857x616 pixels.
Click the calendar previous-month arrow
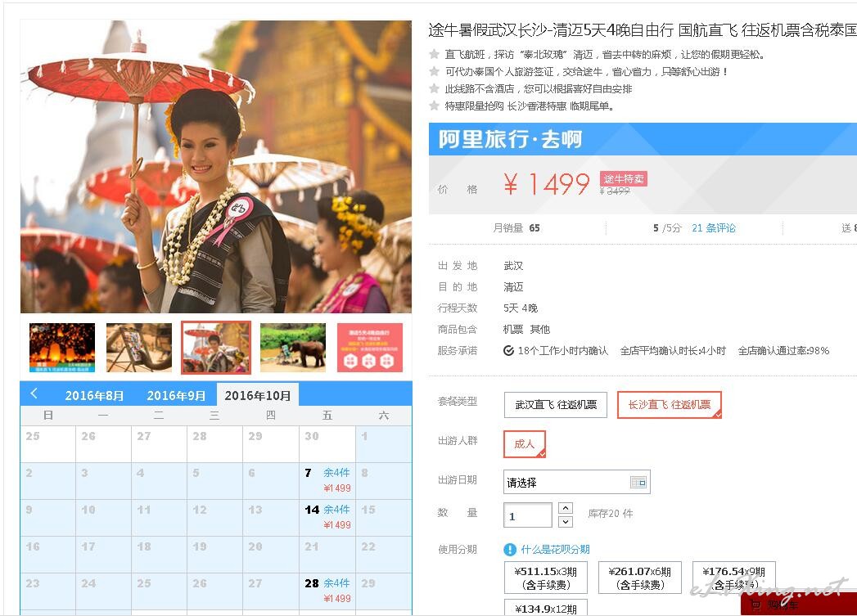coord(34,393)
